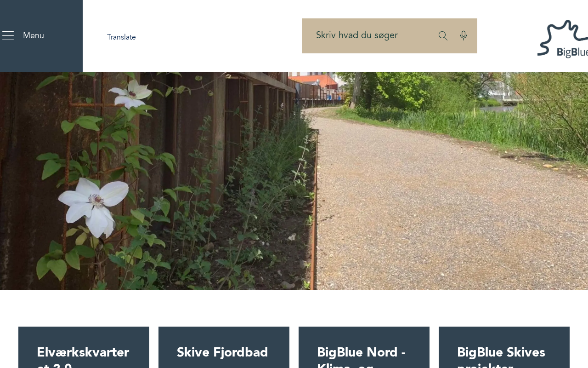Click the green riverside grass in photo
This screenshot has width=588, height=368.
(x=459, y=124)
